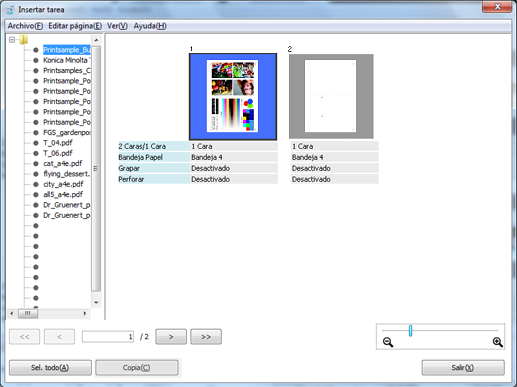The height and width of the screenshot is (387, 517).
Task: Open the Editar página menu
Action: (x=75, y=26)
